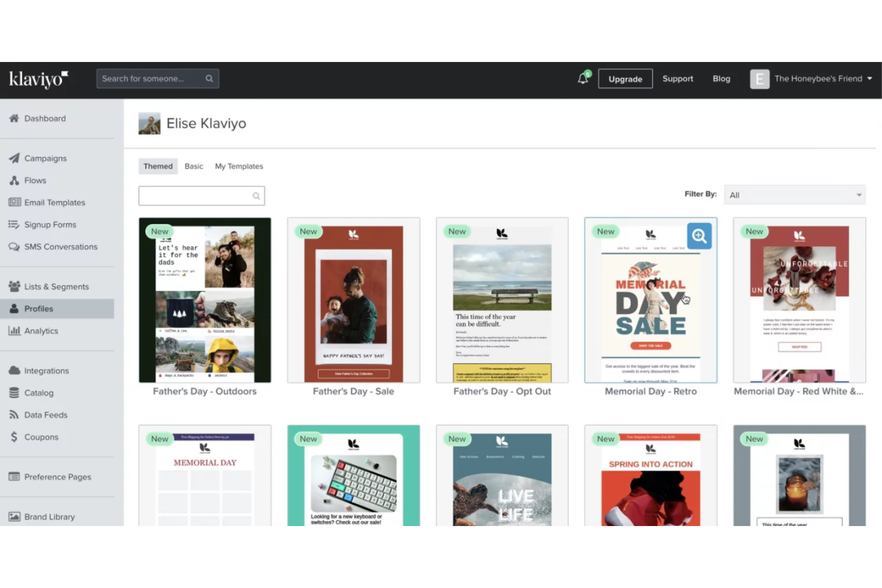
Task: Expand the Filter By dropdown showing All
Action: pos(795,194)
